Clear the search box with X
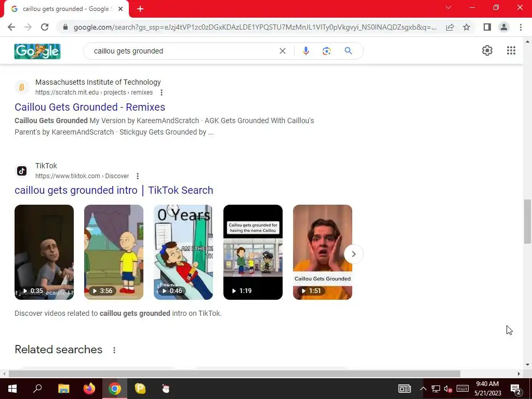This screenshot has height=399, width=532. 282,51
